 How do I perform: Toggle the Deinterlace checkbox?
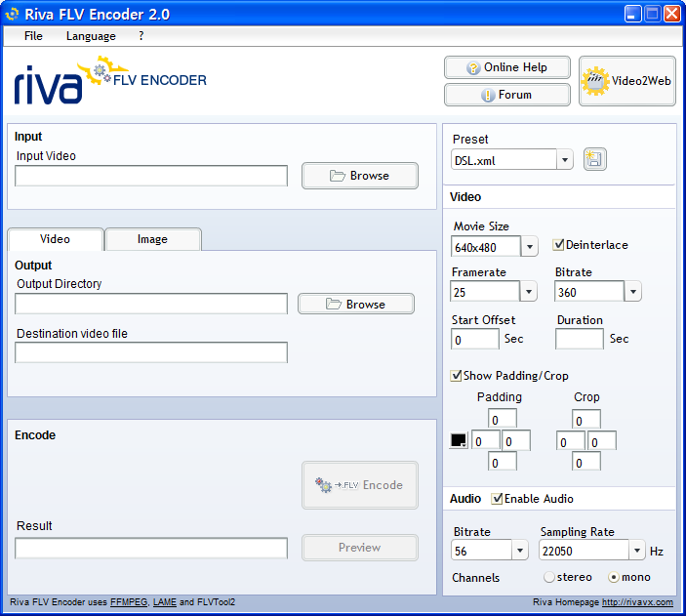[558, 245]
